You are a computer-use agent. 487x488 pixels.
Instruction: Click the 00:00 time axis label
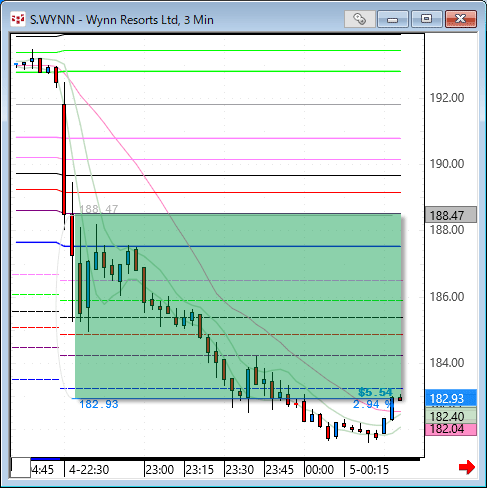[x=319, y=470]
